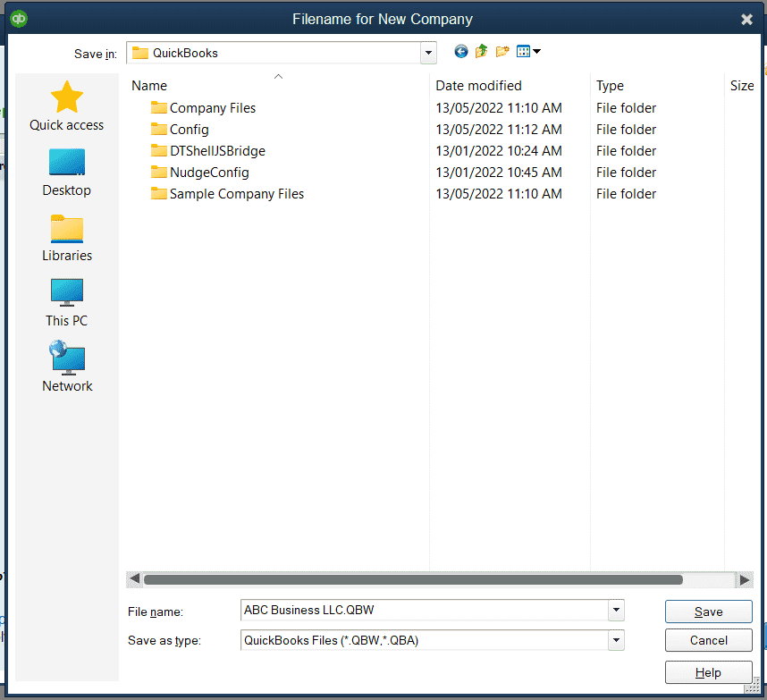Viewport: 767px width, 700px height.
Task: Click the QuickBooks logo in title bar
Action: click(19, 19)
